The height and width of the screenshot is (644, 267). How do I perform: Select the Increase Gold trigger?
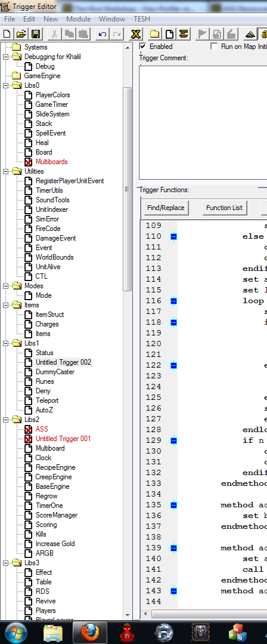55,544
